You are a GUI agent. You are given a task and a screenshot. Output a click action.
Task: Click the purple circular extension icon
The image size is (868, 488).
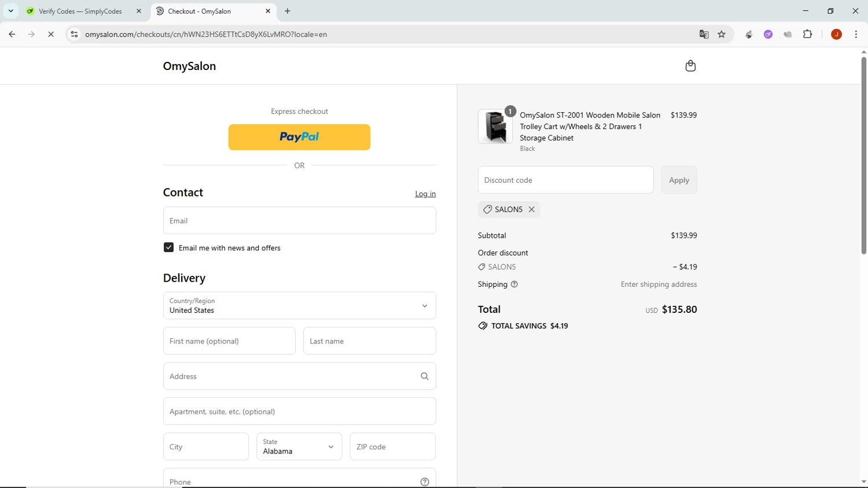tap(768, 34)
